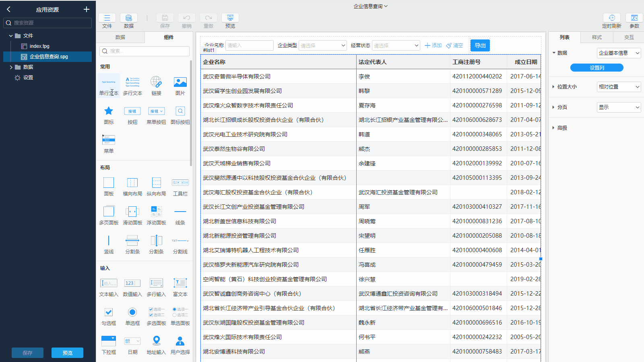Switch to the 组件 panel tab
This screenshot has height=362, width=644.
pos(169,37)
